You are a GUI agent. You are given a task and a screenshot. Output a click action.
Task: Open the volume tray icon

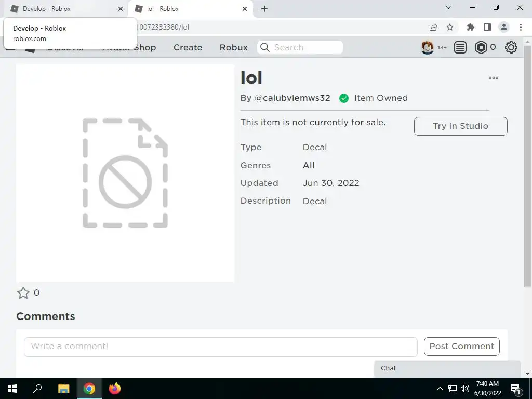464,389
